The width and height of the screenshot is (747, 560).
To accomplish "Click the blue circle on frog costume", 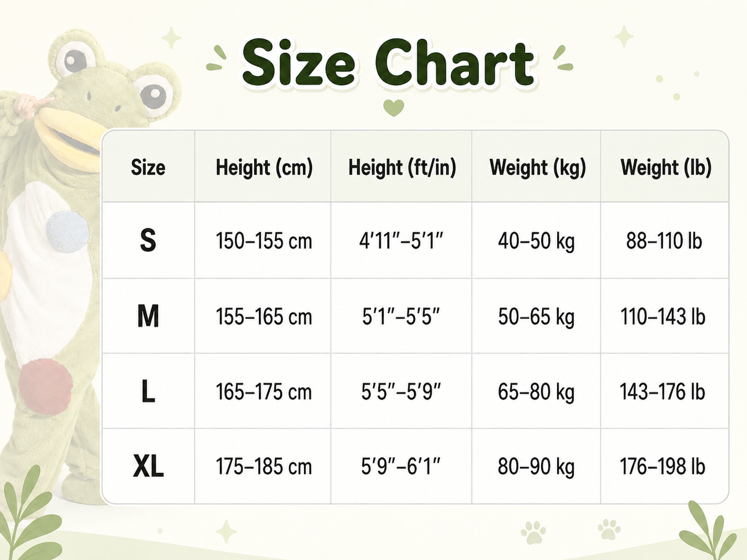I will tap(67, 232).
